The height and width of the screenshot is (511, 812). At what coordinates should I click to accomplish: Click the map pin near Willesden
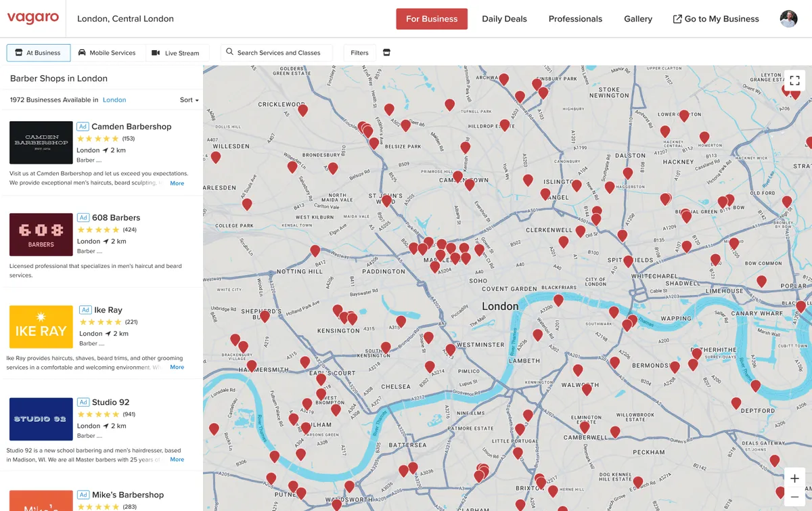(x=216, y=157)
